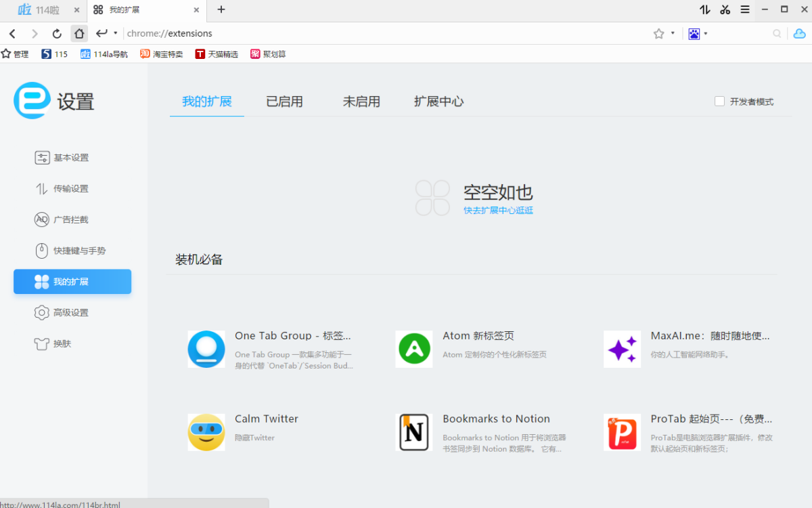Open the cloud sync icon
Viewport: 812px width, 508px height.
pos(799,33)
